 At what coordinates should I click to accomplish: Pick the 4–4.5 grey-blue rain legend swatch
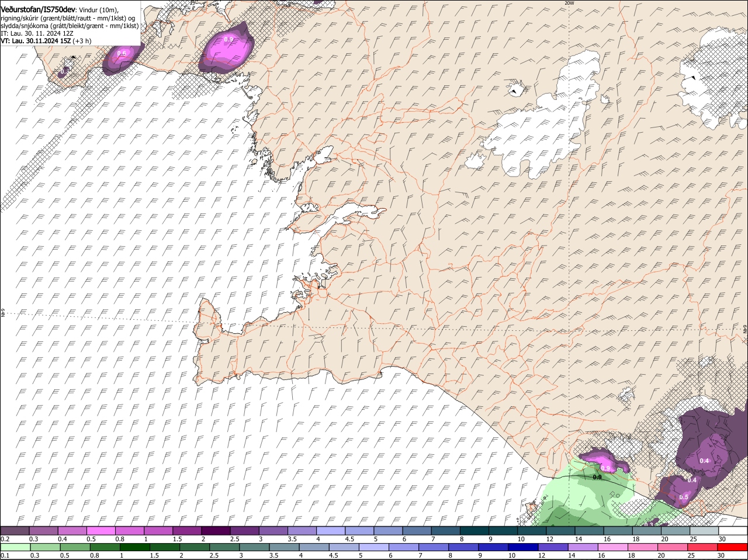click(314, 547)
